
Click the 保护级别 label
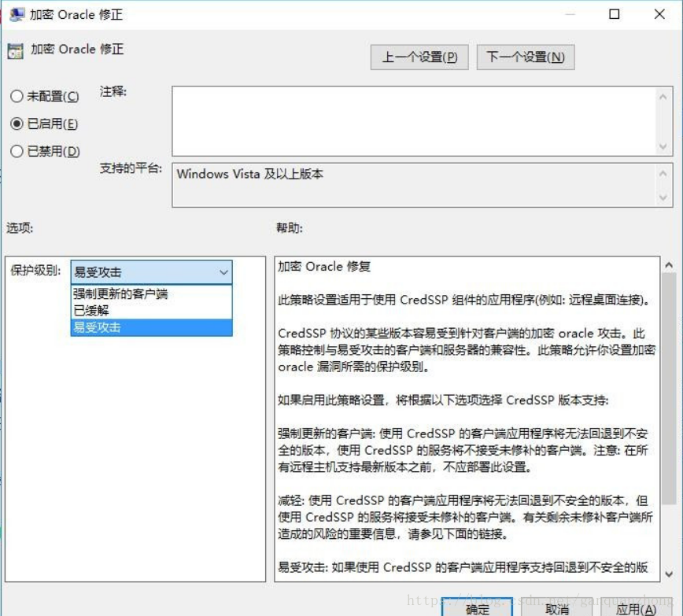pos(35,271)
